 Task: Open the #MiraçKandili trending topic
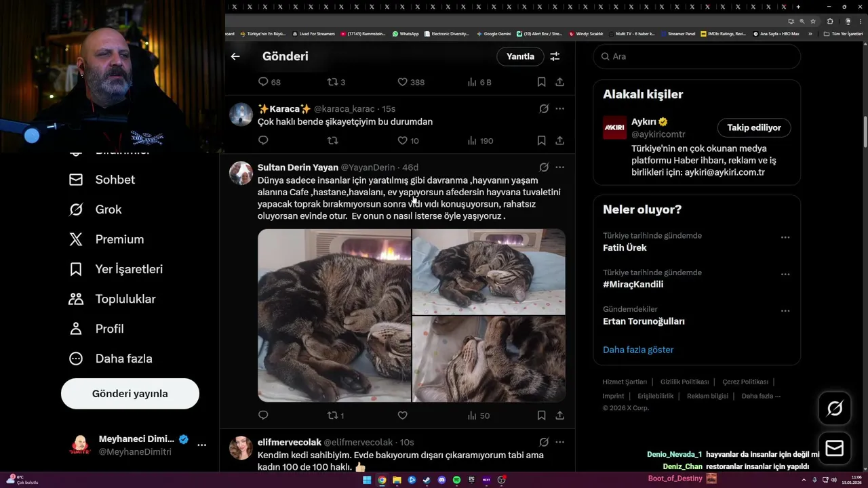[633, 284]
